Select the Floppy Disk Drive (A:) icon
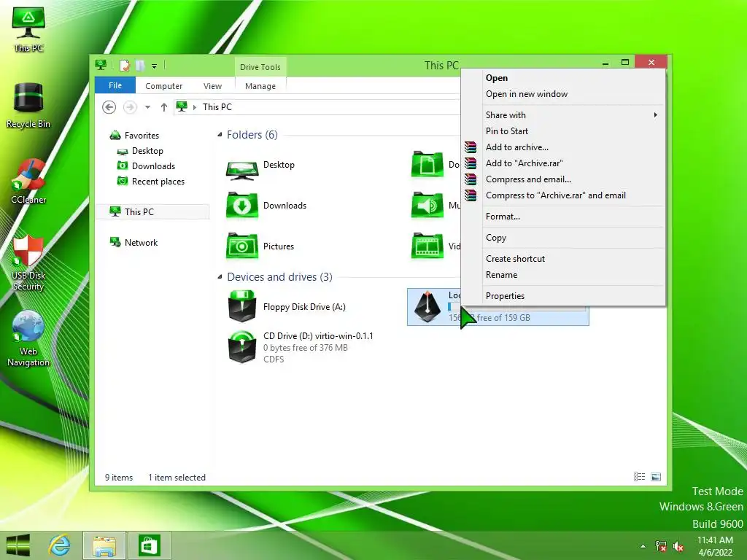Screen dimensions: 747x560 (x=242, y=307)
